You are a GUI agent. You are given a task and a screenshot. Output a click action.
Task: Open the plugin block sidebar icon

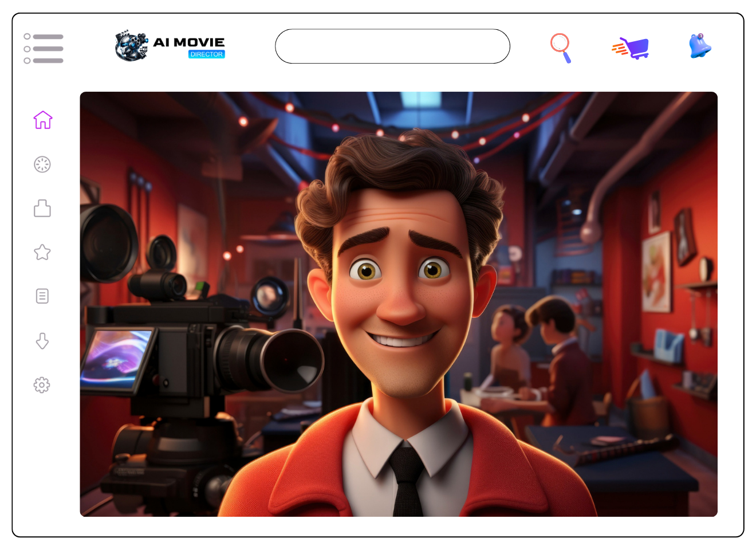coord(42,208)
